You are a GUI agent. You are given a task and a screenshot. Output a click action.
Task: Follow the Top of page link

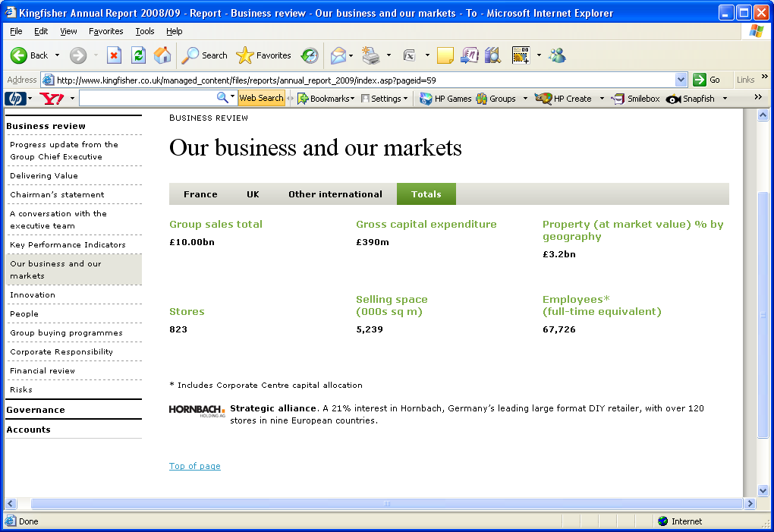[x=194, y=466]
